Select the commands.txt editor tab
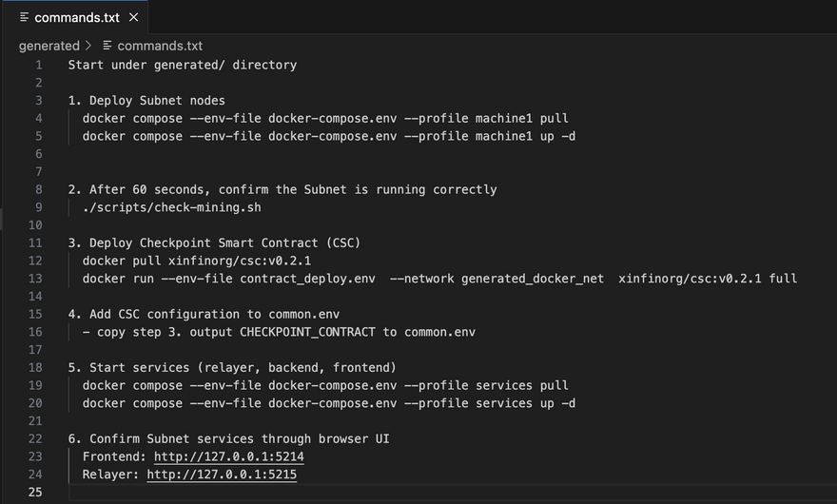 76,17
